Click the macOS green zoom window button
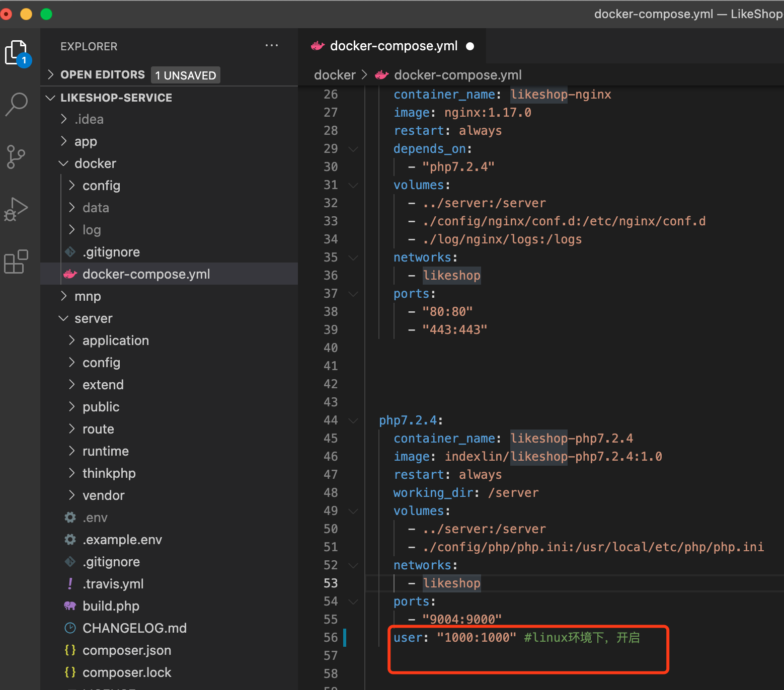This screenshot has width=784, height=690. [x=46, y=14]
